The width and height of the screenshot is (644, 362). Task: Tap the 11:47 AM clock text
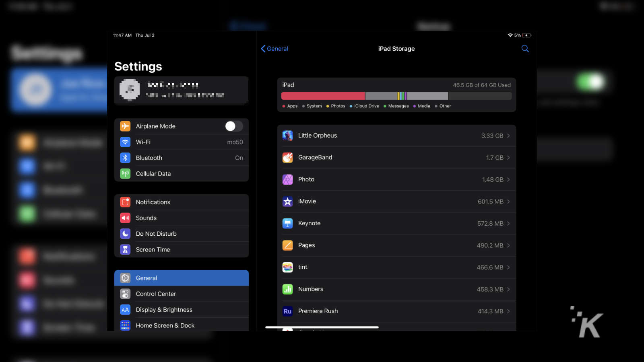(122, 35)
